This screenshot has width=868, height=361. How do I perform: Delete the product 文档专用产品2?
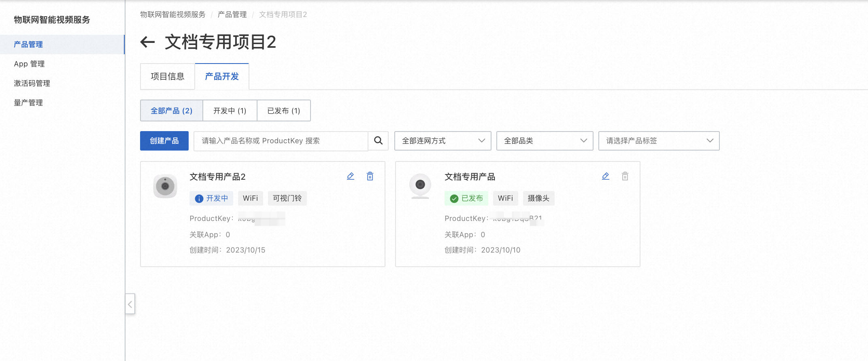(x=370, y=176)
